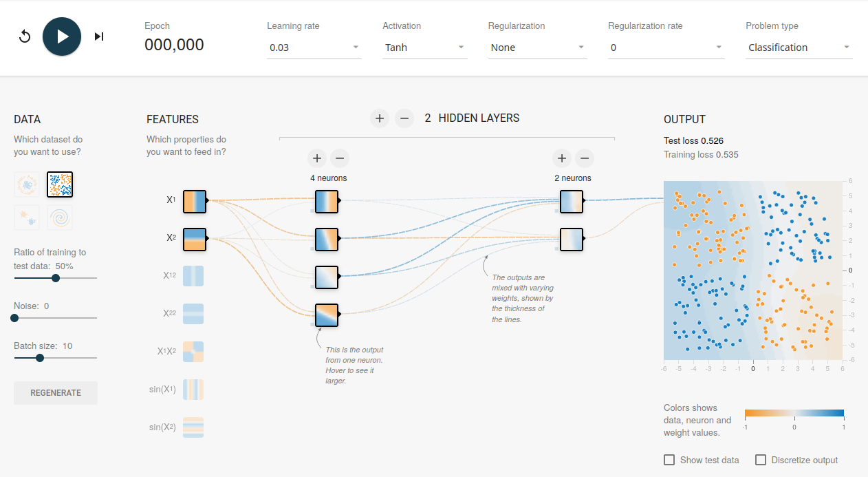Select bottom neuron in second hidden layer
This screenshot has height=477, width=868.
tap(572, 239)
